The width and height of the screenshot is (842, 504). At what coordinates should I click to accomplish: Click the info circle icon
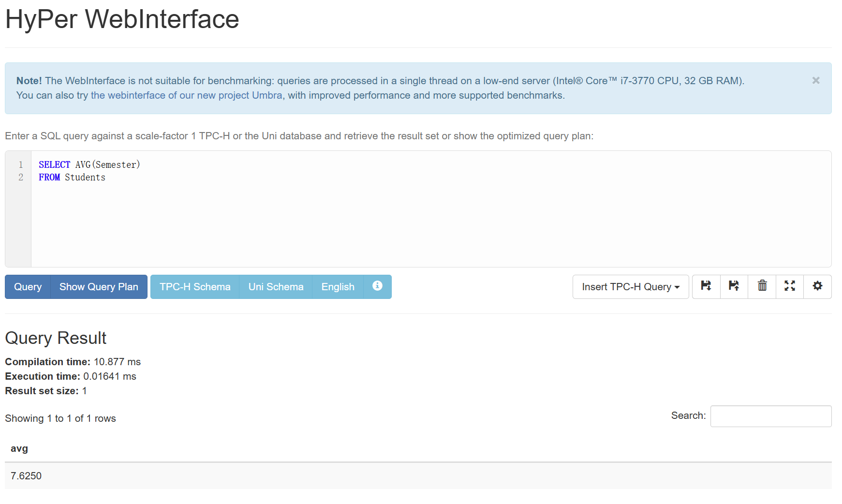point(377,286)
